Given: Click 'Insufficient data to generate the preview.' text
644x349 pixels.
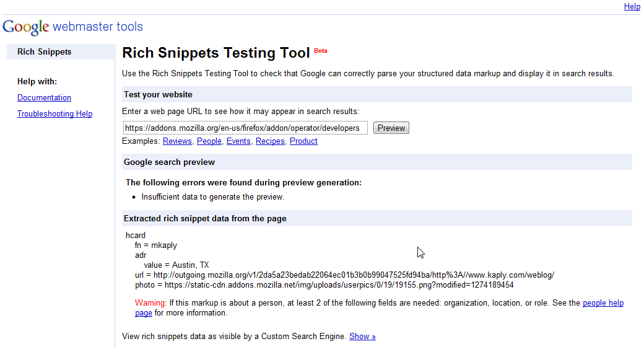Looking at the screenshot, I should pyautogui.click(x=213, y=197).
